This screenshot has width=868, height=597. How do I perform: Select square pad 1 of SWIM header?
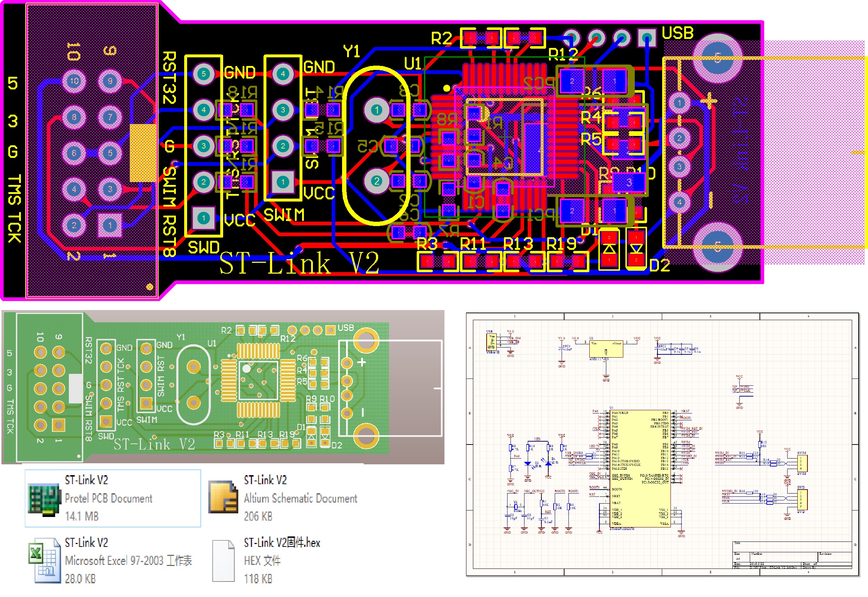click(x=283, y=182)
